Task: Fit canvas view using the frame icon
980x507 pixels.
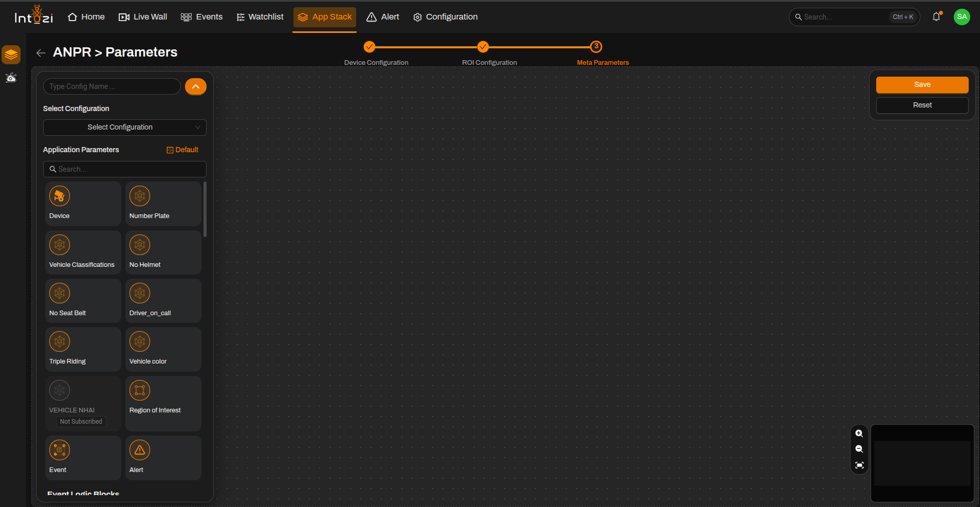Action: click(859, 465)
